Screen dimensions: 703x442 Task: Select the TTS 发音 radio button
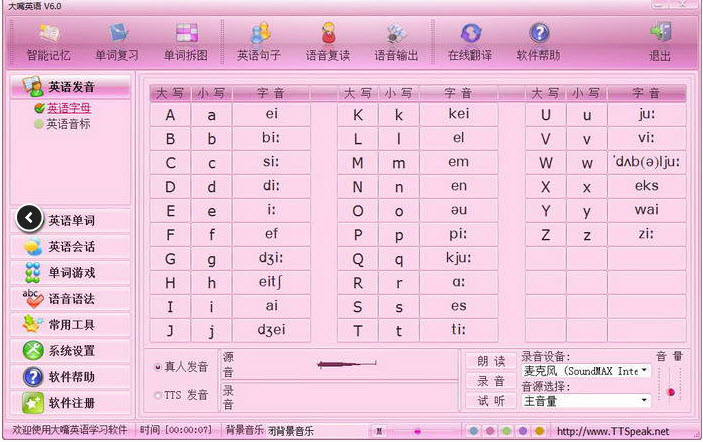pos(159,395)
